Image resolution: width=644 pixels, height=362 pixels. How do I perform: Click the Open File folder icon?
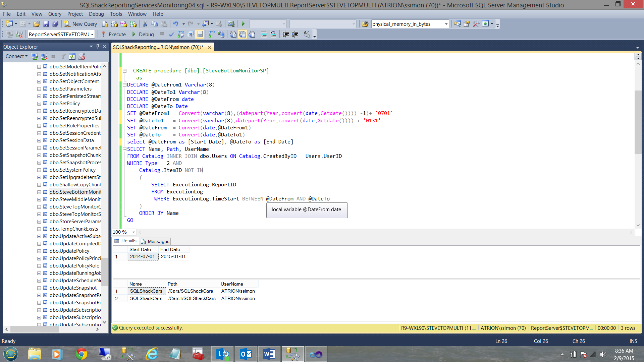(x=37, y=24)
